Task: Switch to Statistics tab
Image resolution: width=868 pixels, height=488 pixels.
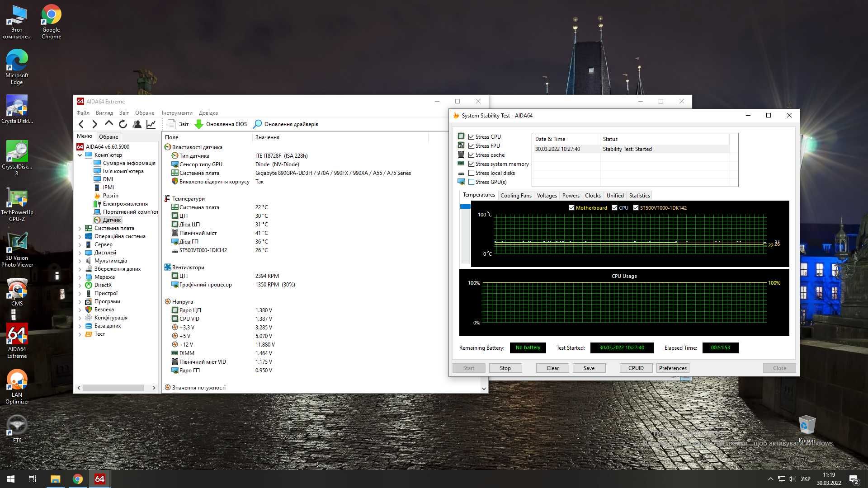Action: point(639,196)
